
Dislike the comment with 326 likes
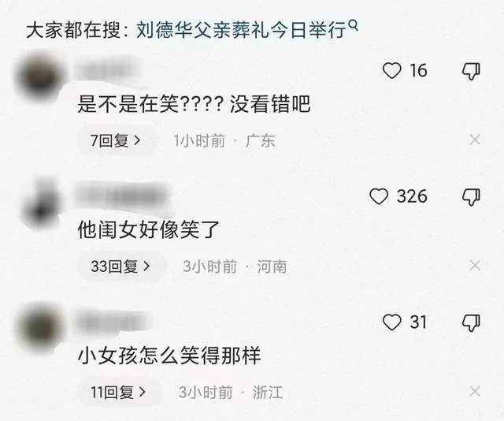(471, 197)
